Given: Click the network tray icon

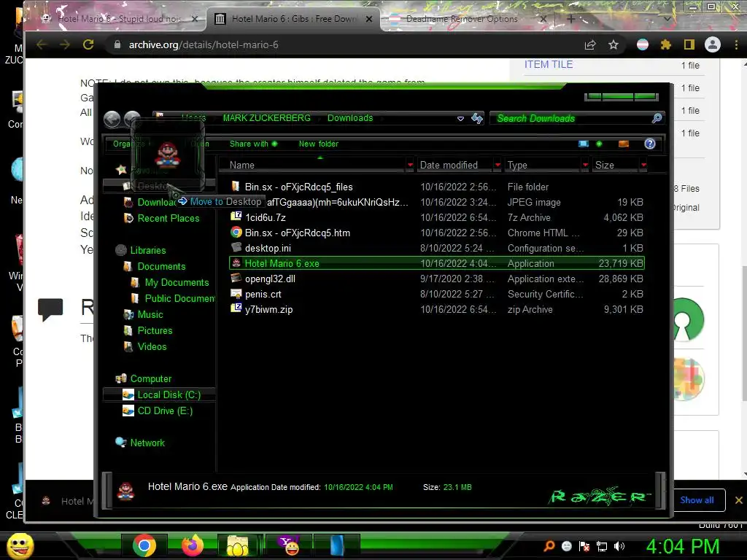Looking at the screenshot, I should coord(602,546).
